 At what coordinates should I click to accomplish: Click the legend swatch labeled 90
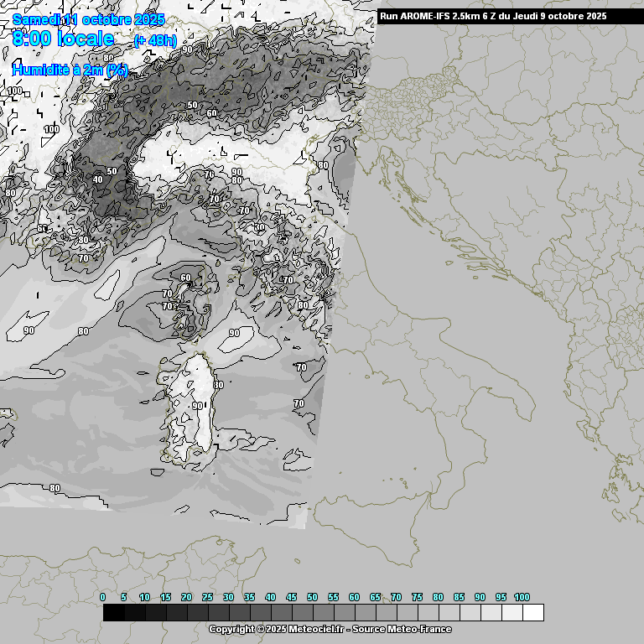point(491,613)
